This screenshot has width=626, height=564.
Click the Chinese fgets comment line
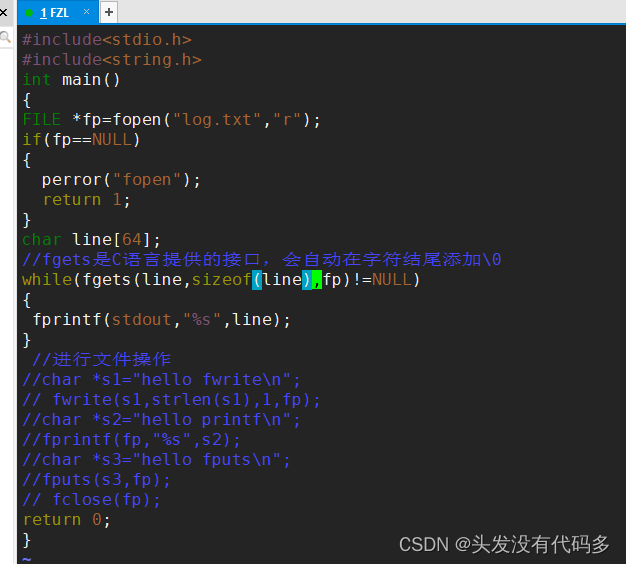tap(262, 259)
